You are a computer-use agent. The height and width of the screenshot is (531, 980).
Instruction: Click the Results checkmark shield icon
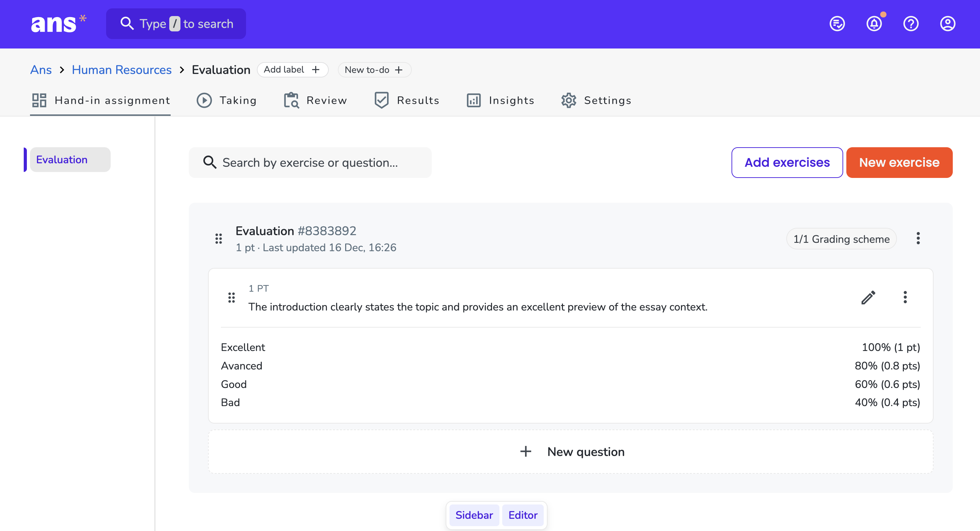[381, 100]
